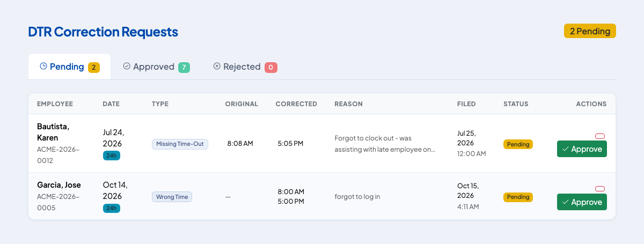Click employee ID ACME-2026-0005
This screenshot has width=644, height=244.
[58, 202]
